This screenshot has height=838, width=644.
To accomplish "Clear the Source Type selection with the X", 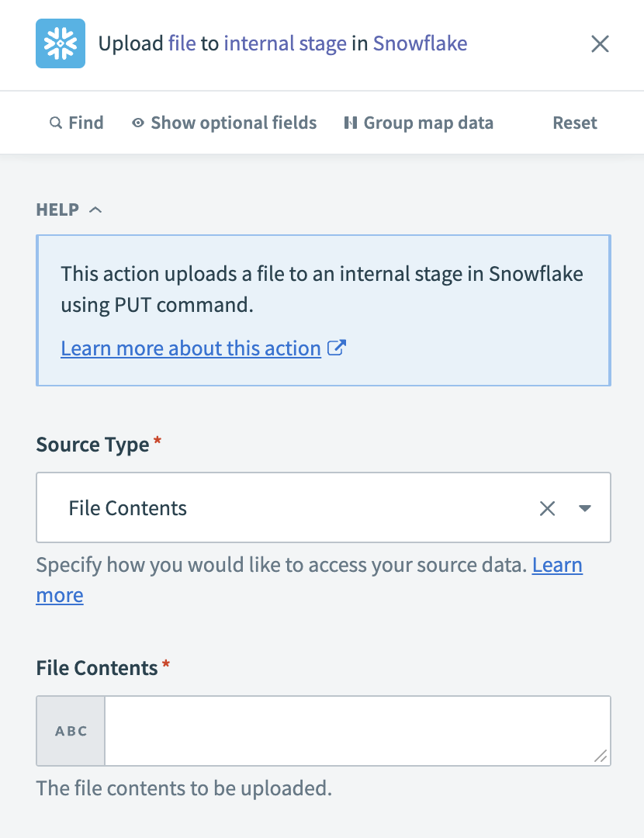I will tap(547, 507).
